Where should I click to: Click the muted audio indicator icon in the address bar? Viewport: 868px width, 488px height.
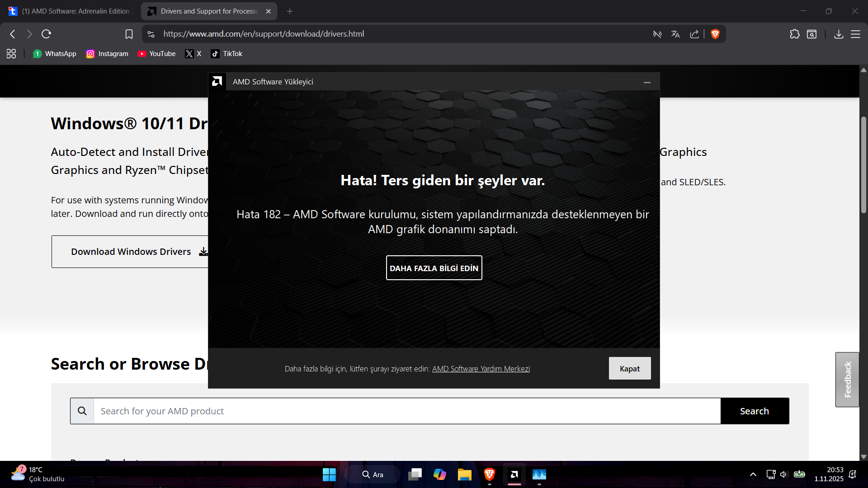point(657,34)
